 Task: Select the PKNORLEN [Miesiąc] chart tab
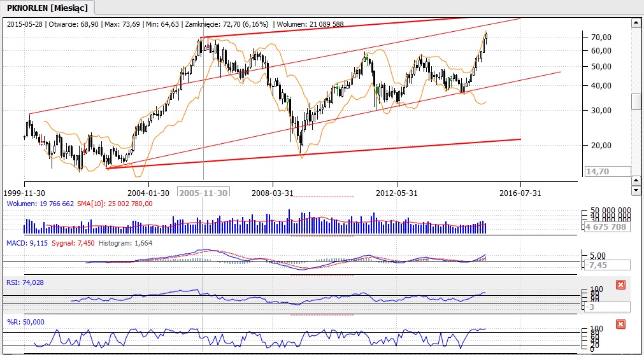pos(48,8)
